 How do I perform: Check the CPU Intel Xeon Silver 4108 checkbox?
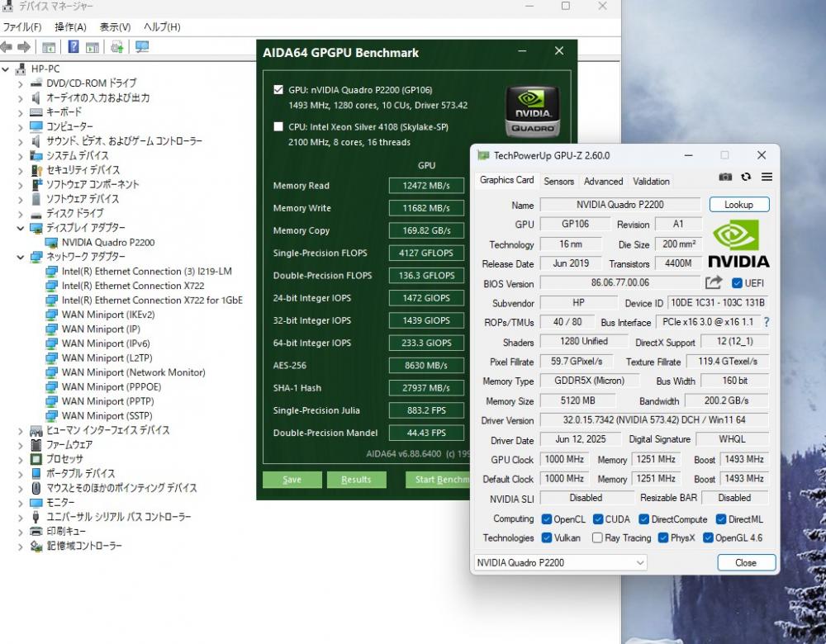(x=278, y=126)
